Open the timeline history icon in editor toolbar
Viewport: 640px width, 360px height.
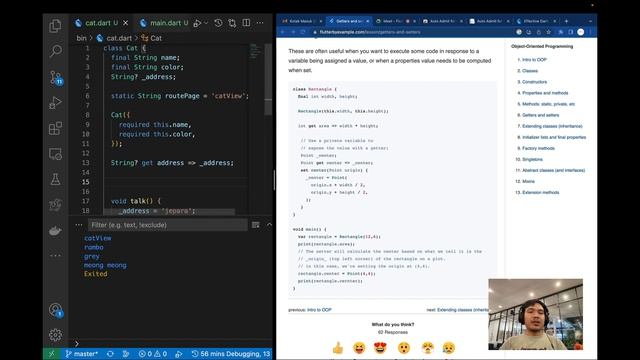(218, 23)
